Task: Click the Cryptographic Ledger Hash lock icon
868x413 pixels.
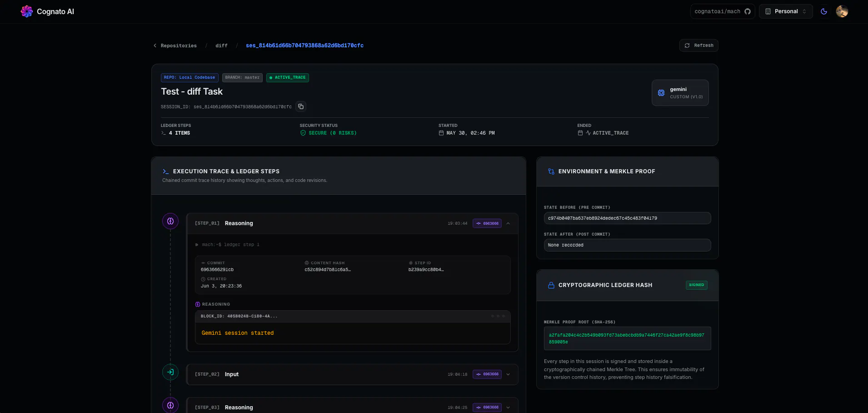Action: (551, 285)
